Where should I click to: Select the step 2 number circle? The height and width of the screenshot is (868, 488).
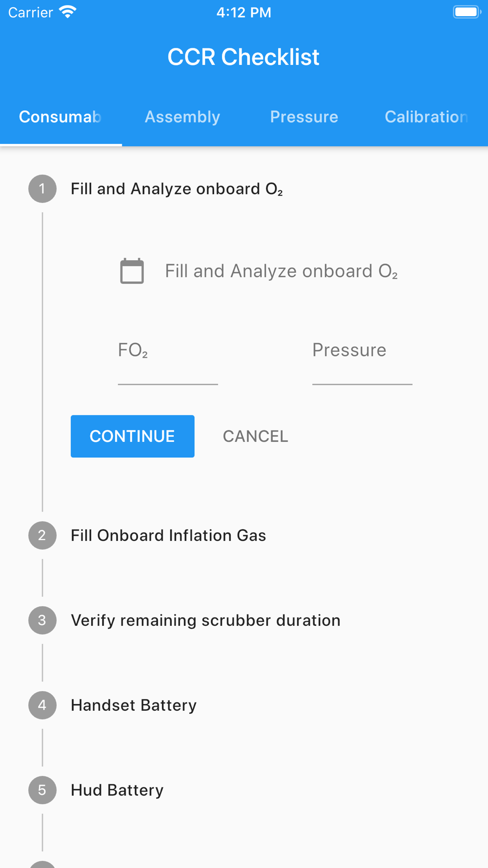click(x=42, y=536)
